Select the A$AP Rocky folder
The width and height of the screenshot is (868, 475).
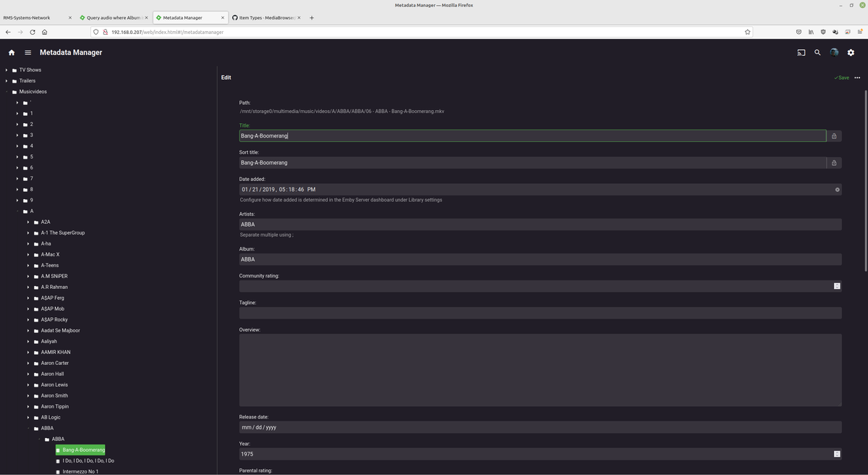(x=54, y=320)
